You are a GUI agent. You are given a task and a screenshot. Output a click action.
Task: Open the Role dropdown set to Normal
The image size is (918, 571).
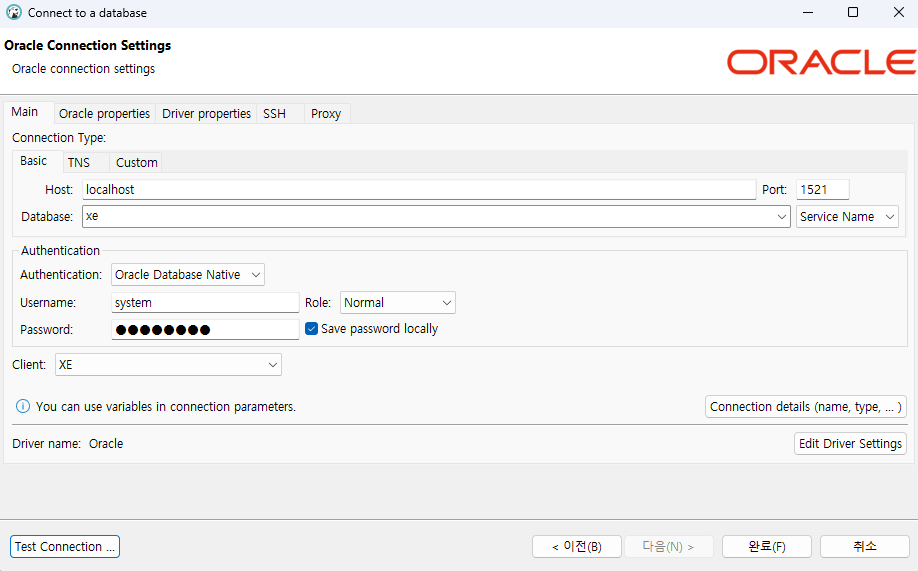tap(398, 303)
